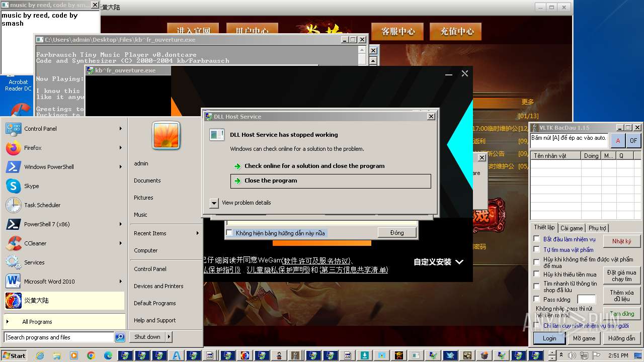Tick 'Tìm nhanh từ thông tin shop' checkbox

click(537, 286)
